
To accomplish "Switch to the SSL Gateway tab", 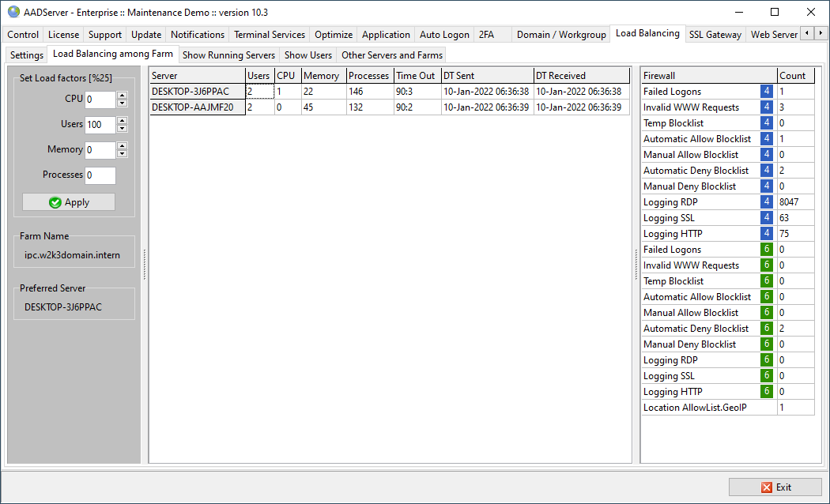I will pos(715,35).
